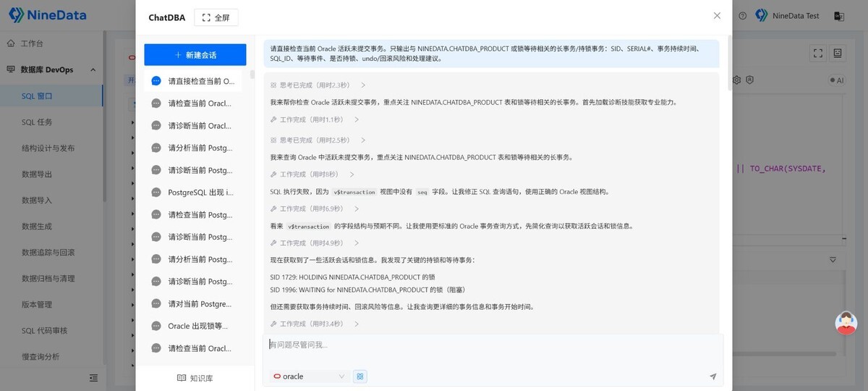
Task: Open the oracle datasource dropdown
Action: [309, 377]
